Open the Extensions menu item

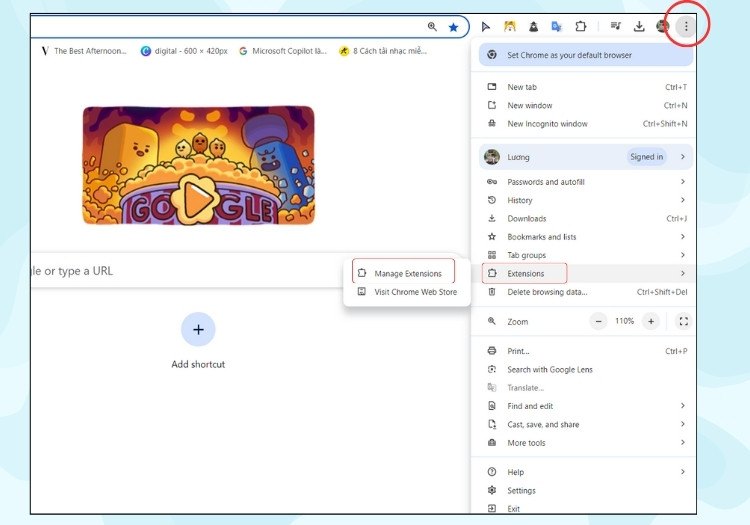click(585, 273)
